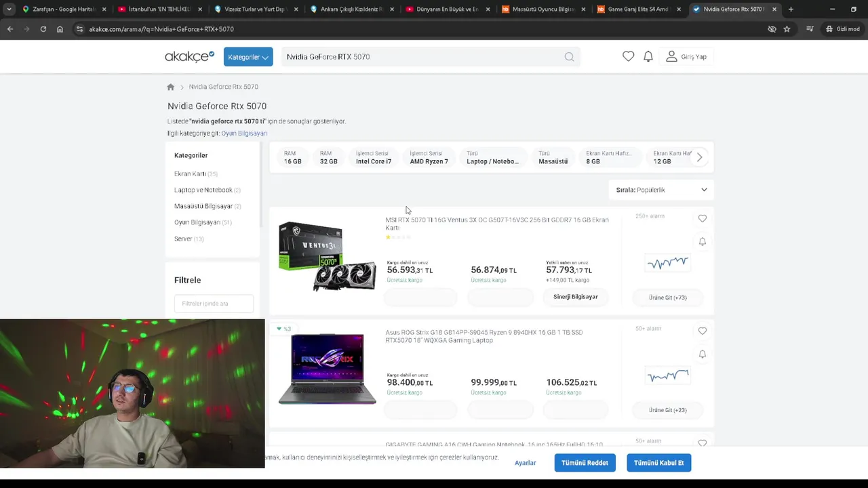Click the search magnifier icon
Viewport: 868px width, 488px height.
click(569, 57)
